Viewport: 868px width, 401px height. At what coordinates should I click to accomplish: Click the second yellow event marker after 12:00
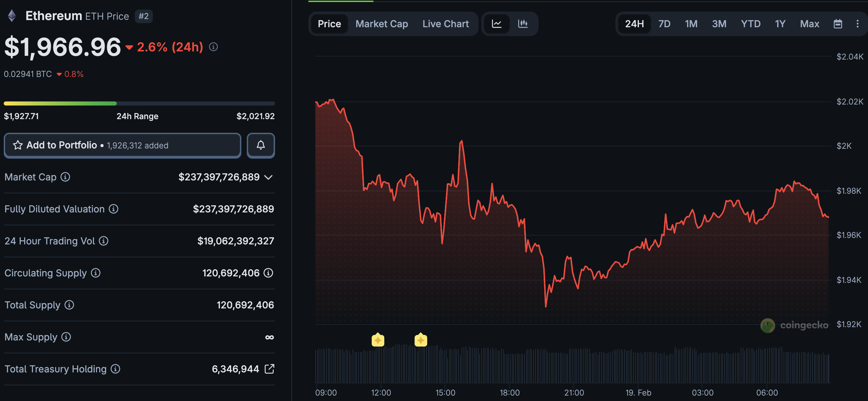(421, 340)
